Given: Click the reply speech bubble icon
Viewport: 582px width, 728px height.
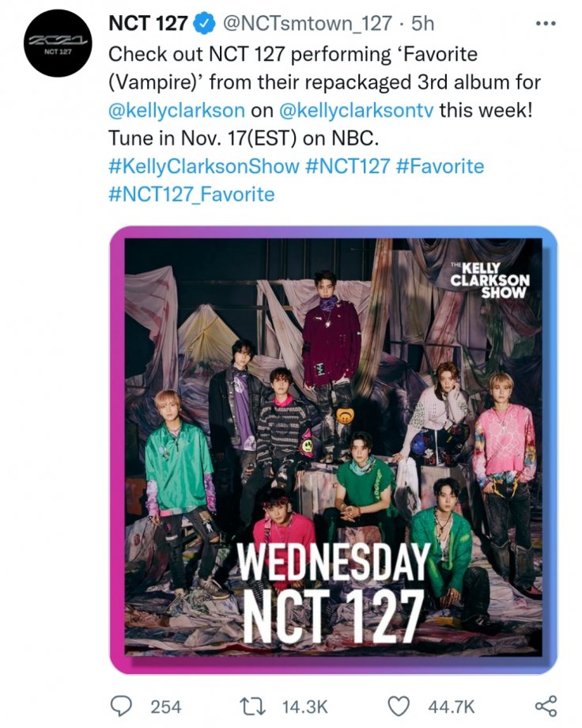Looking at the screenshot, I should 121,706.
